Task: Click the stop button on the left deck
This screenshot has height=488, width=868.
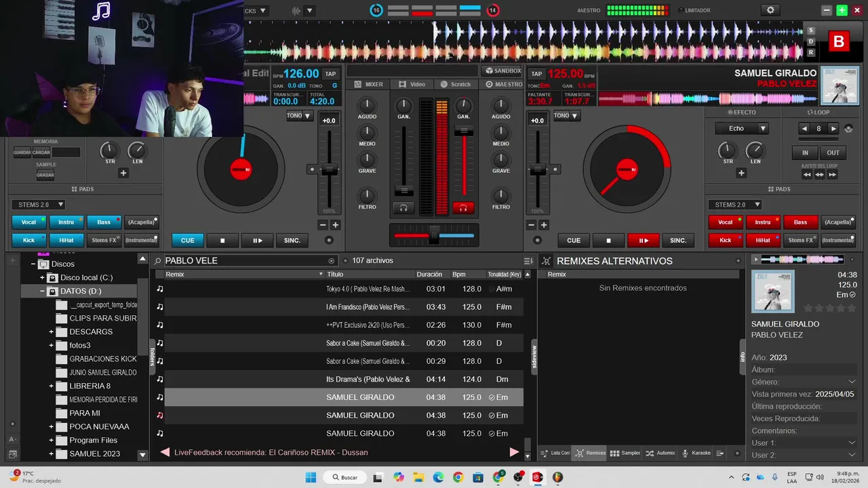Action: [x=222, y=240]
